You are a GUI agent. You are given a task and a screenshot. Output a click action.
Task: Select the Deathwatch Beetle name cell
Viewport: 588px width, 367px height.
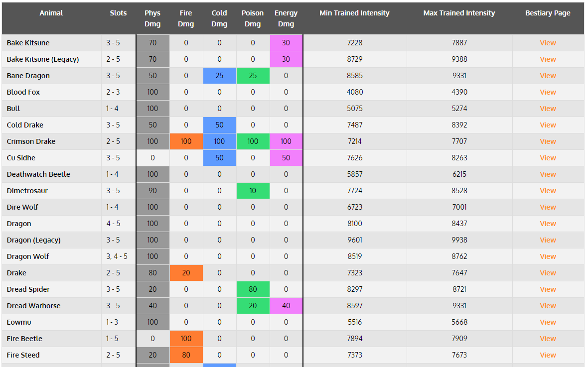point(51,174)
